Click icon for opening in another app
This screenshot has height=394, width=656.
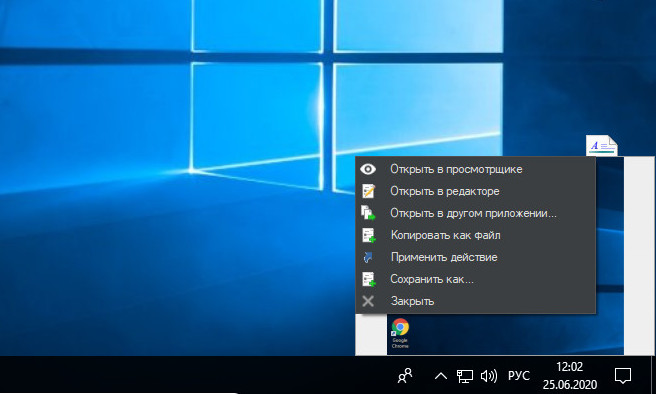(368, 213)
